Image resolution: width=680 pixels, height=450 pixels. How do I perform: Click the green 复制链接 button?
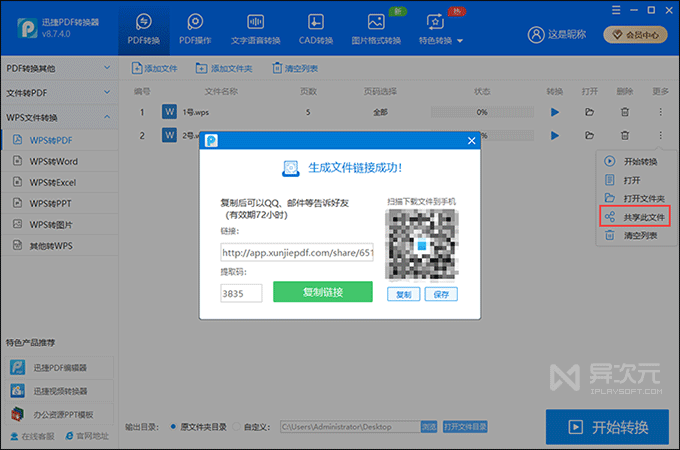click(323, 292)
